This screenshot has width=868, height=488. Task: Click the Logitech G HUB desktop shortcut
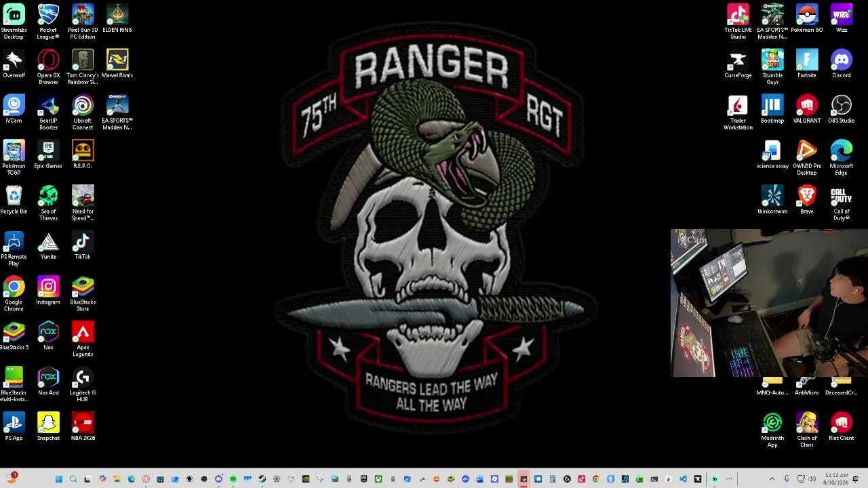(x=83, y=385)
